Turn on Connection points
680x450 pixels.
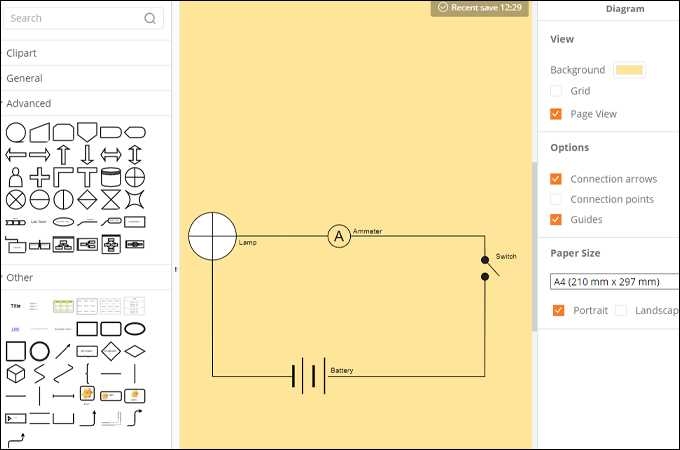(556, 199)
